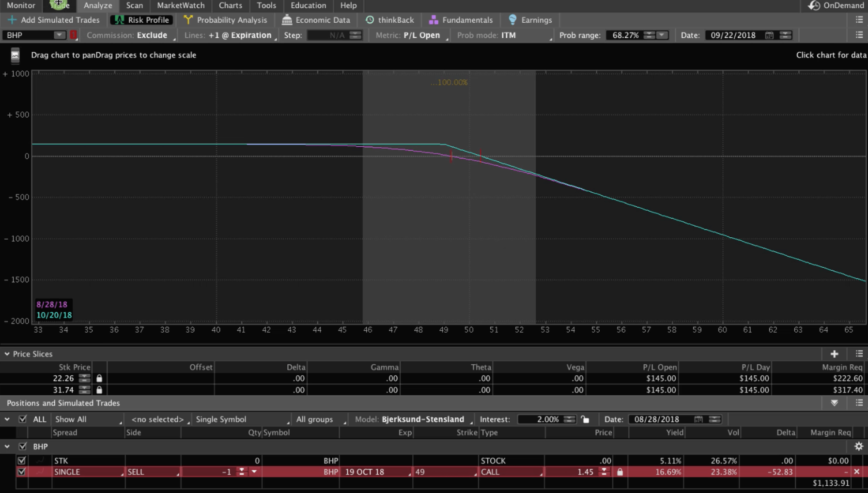Toggle the interest rate lock icon
Screen dimensions: 868x493
tap(585, 419)
